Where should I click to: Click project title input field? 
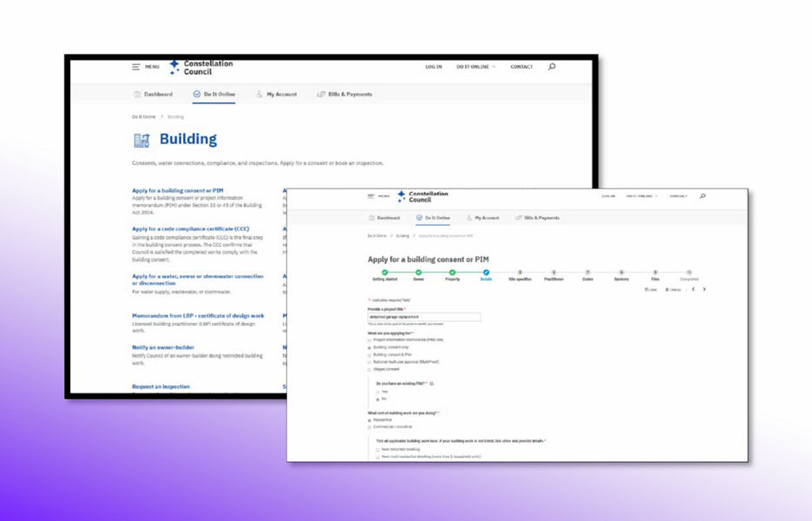(423, 317)
